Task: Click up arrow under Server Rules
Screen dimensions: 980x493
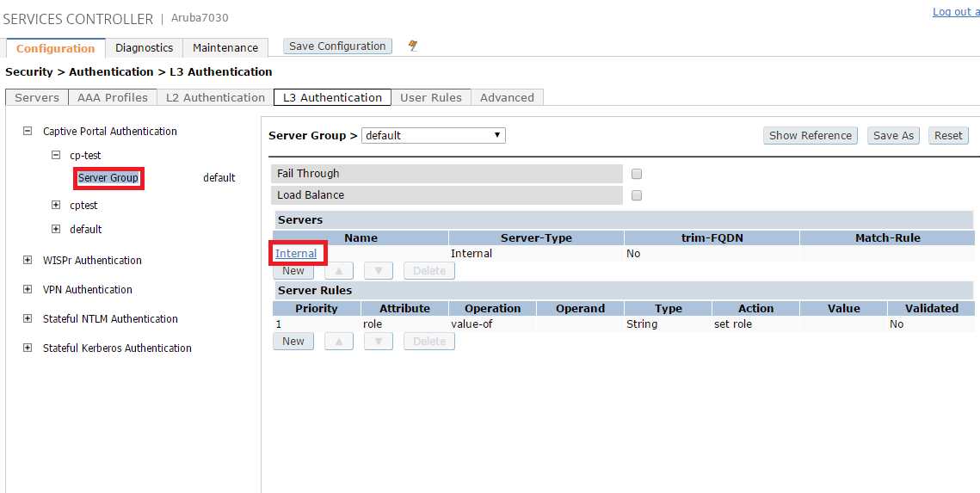Action: 339,342
